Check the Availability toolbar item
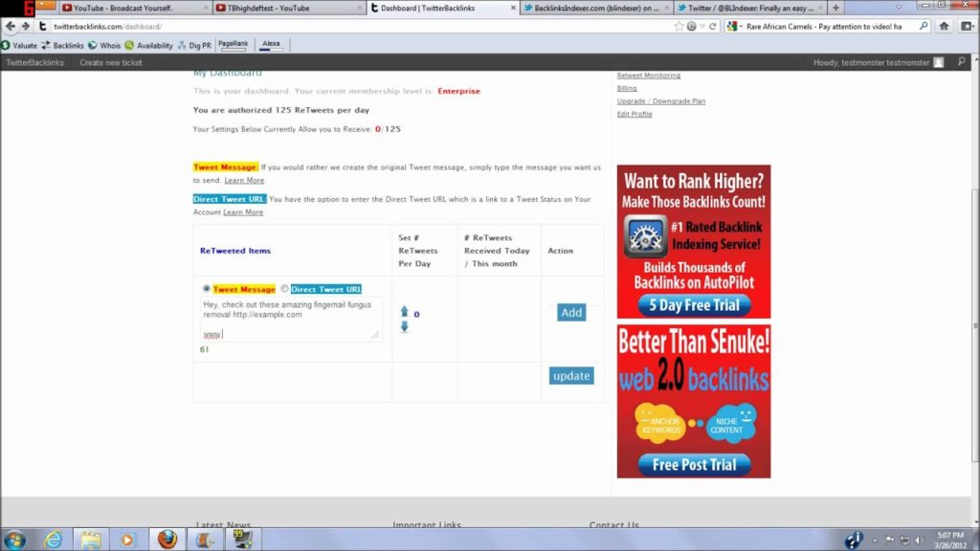Screen dimensions: 980x551 pos(148,46)
